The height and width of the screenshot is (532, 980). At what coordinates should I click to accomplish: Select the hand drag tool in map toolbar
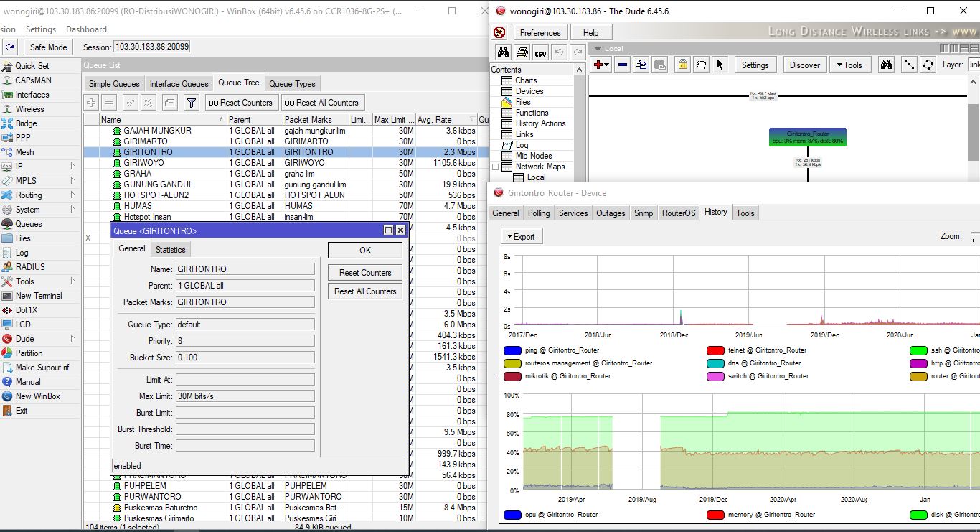pos(701,65)
